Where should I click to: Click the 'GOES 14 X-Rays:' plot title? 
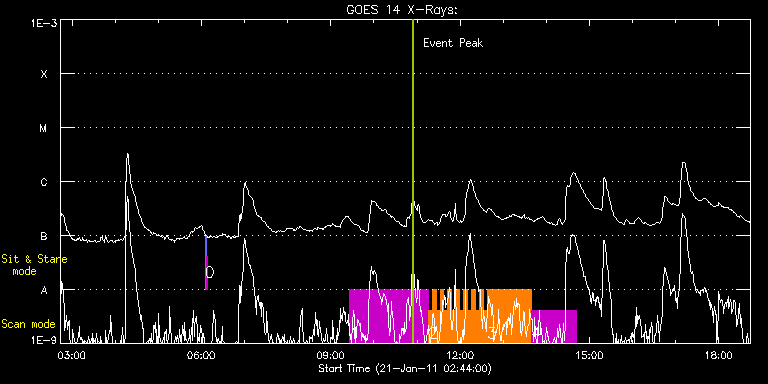(402, 10)
